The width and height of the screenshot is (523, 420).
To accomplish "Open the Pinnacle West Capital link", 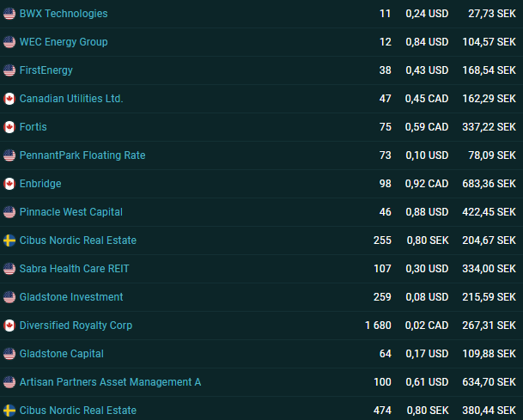I will (x=71, y=212).
